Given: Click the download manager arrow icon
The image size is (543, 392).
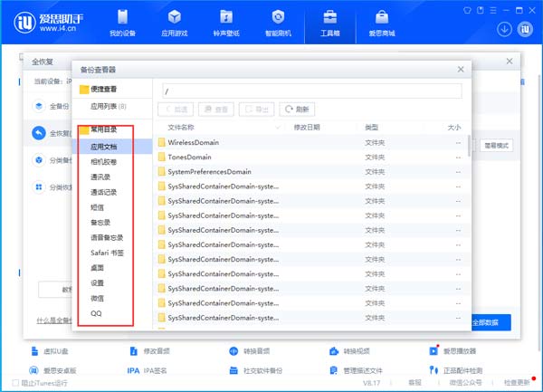Looking at the screenshot, I should tap(504, 30).
